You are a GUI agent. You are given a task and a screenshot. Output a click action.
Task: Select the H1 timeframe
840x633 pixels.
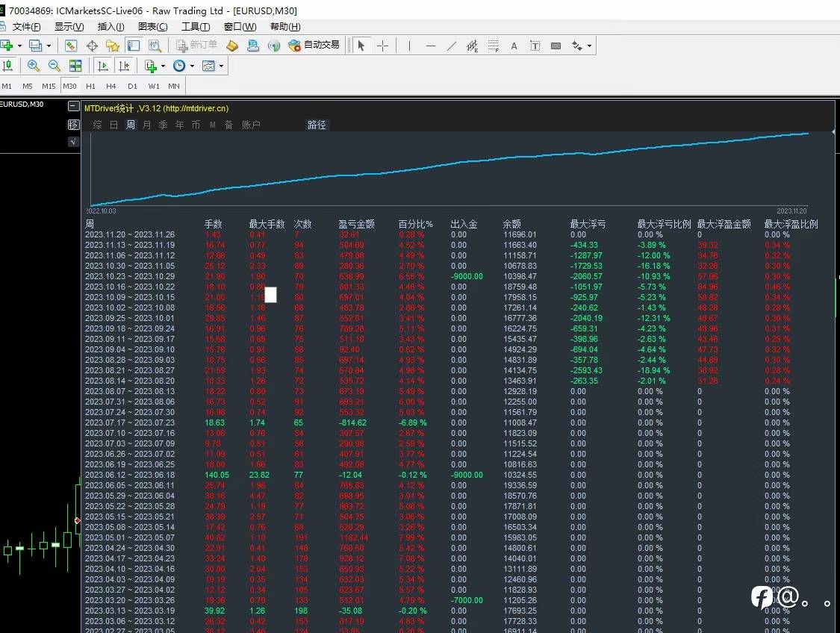[90, 86]
